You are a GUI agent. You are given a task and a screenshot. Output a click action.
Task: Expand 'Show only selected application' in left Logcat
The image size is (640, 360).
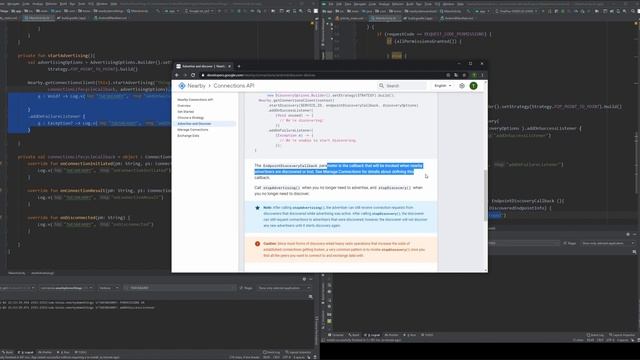pyautogui.click(x=284, y=288)
